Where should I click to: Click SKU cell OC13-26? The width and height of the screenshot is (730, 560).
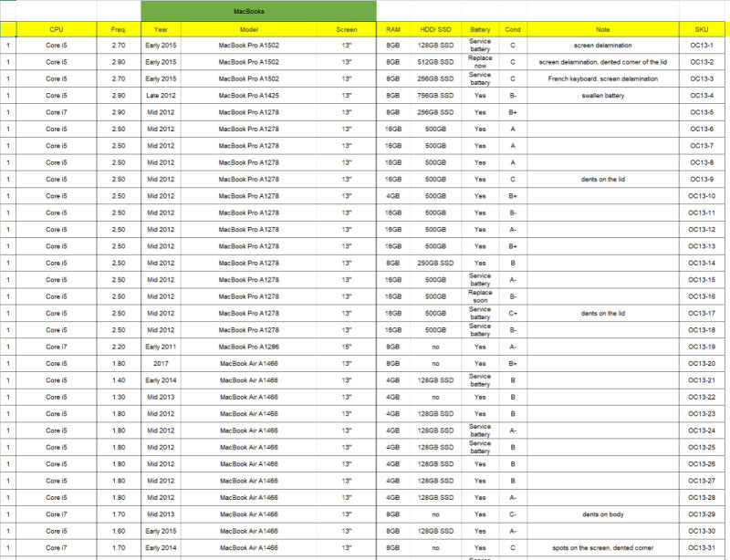click(702, 464)
